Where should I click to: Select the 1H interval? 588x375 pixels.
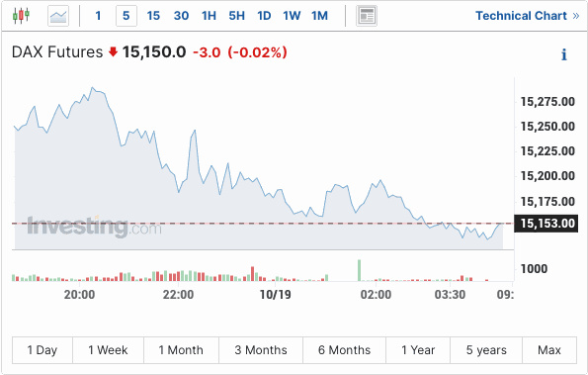209,16
